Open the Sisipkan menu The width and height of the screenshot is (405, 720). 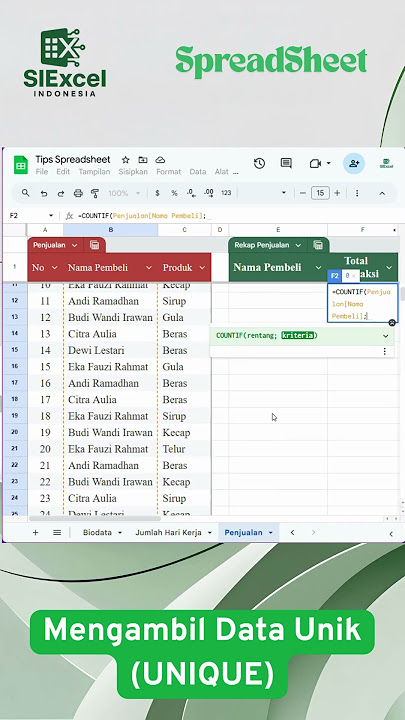133,172
